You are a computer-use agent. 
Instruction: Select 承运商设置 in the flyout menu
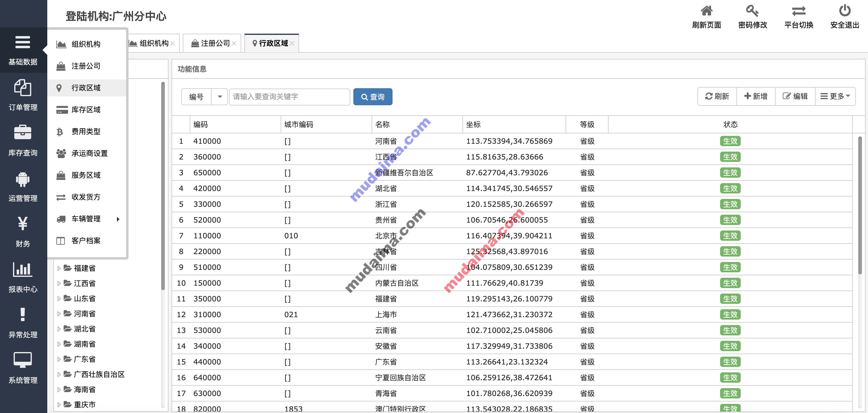(x=87, y=153)
